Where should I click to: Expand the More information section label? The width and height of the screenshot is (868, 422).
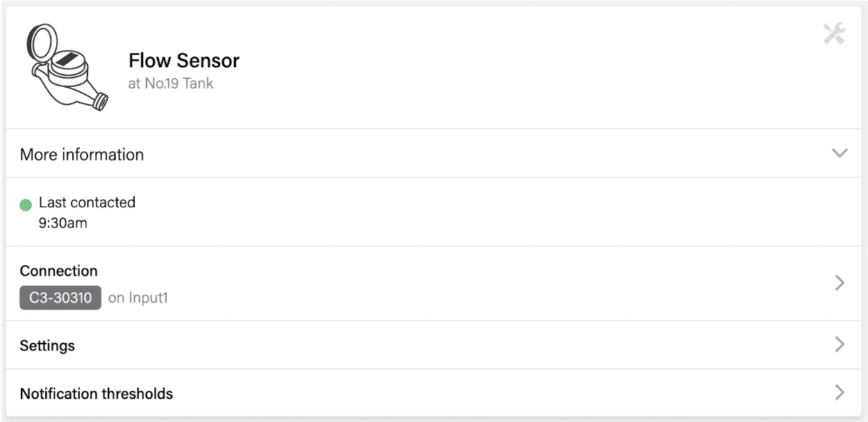tap(82, 154)
